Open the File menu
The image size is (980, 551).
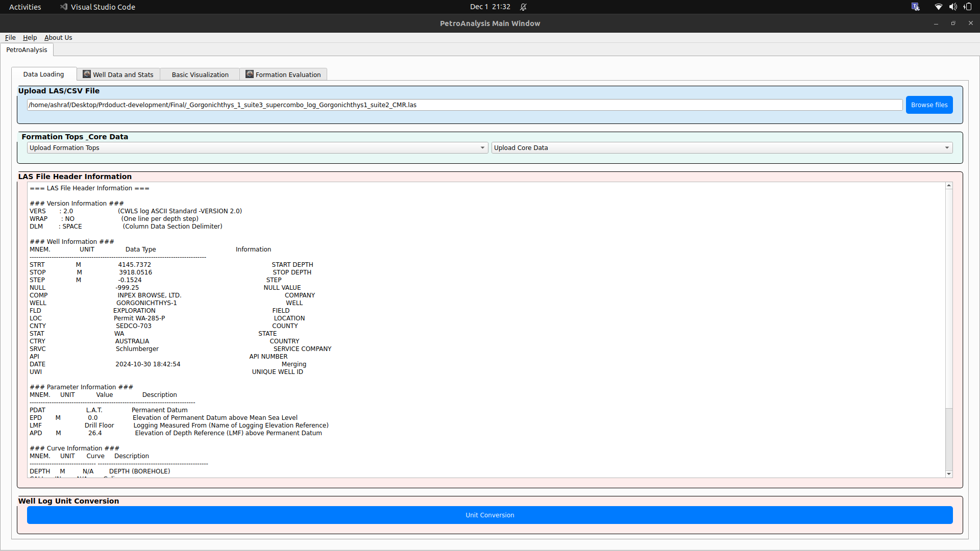(x=10, y=38)
